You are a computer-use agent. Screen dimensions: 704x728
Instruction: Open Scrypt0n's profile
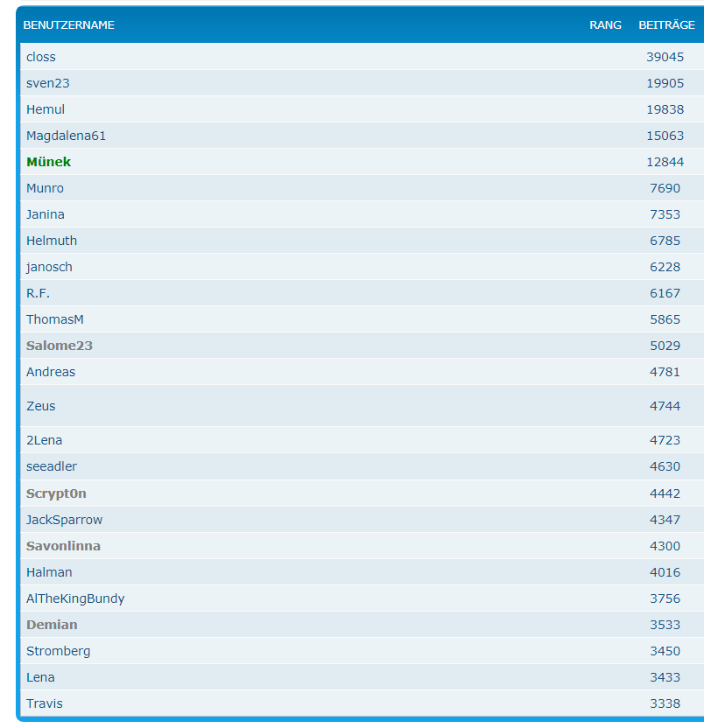(56, 493)
